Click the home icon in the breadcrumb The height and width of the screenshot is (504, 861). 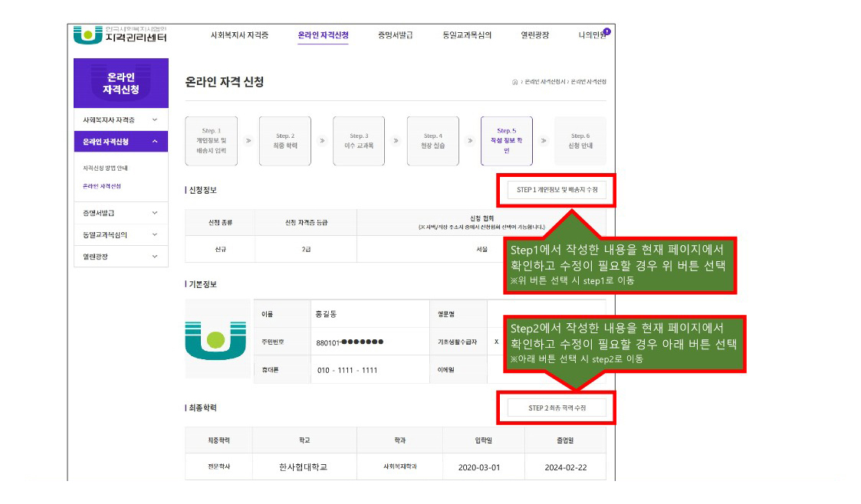514,82
